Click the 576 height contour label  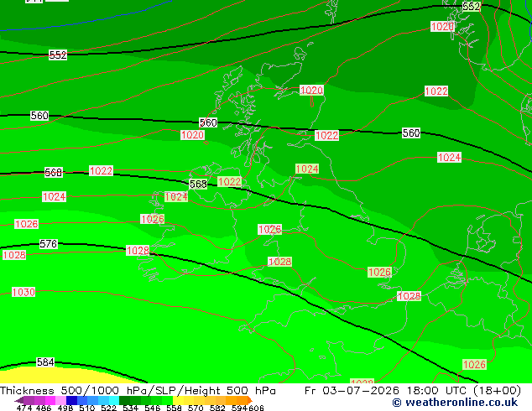tap(49, 244)
